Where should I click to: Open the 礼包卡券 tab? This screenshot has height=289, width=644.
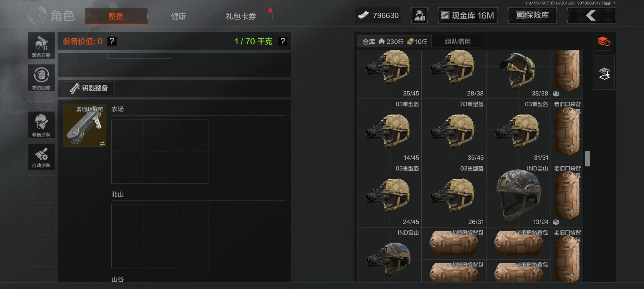coord(241,16)
